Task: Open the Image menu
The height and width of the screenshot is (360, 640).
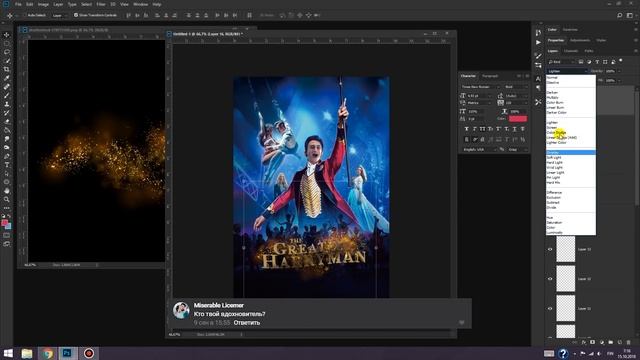Action: (x=43, y=4)
